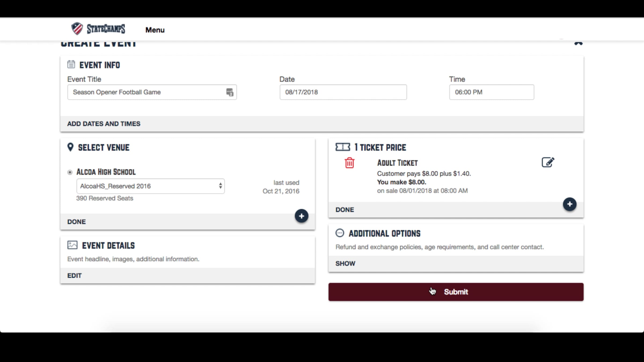
Task: Submit the event form
Action: [456, 292]
